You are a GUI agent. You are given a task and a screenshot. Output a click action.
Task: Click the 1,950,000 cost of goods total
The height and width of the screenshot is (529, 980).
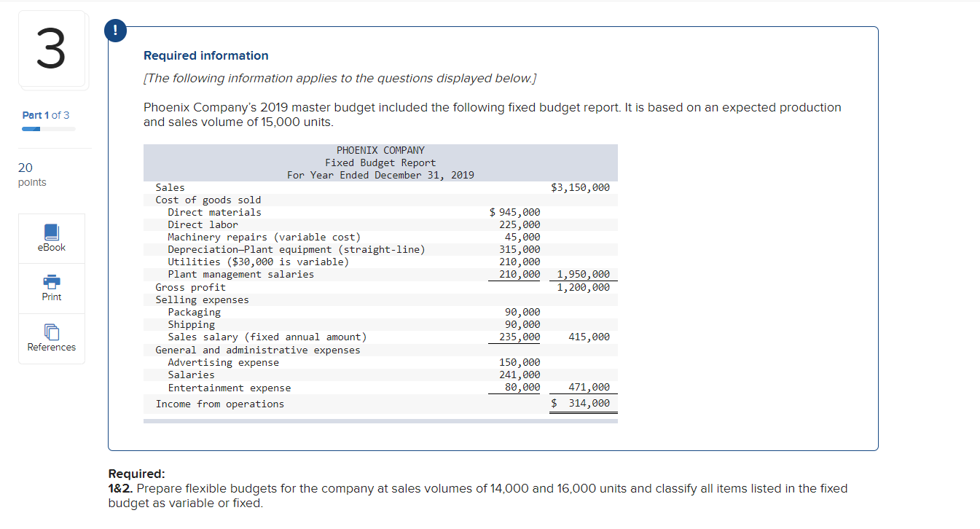584,274
